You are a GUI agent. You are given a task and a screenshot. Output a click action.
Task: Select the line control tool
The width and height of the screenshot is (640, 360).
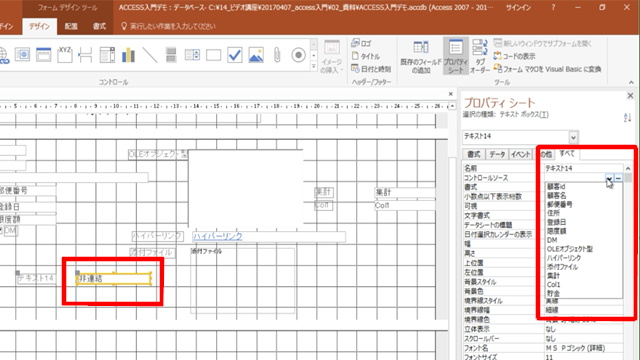tap(150, 55)
